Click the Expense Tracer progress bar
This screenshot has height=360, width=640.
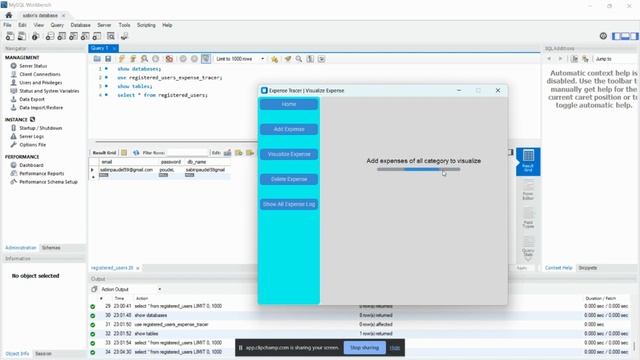[418, 169]
